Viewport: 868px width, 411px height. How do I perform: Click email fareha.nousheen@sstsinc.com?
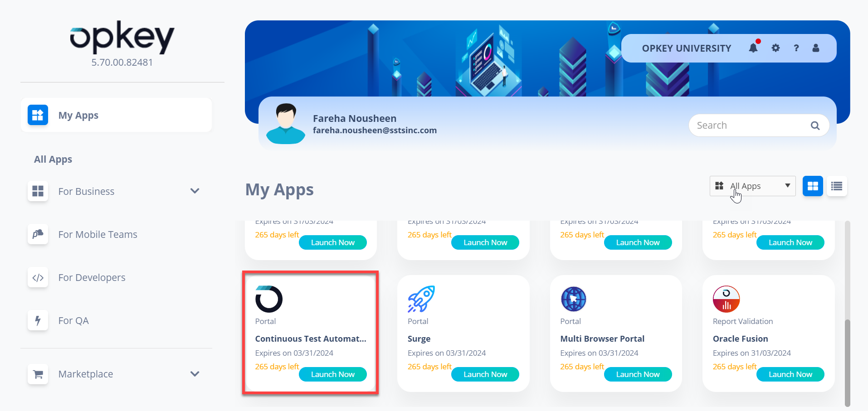click(375, 131)
